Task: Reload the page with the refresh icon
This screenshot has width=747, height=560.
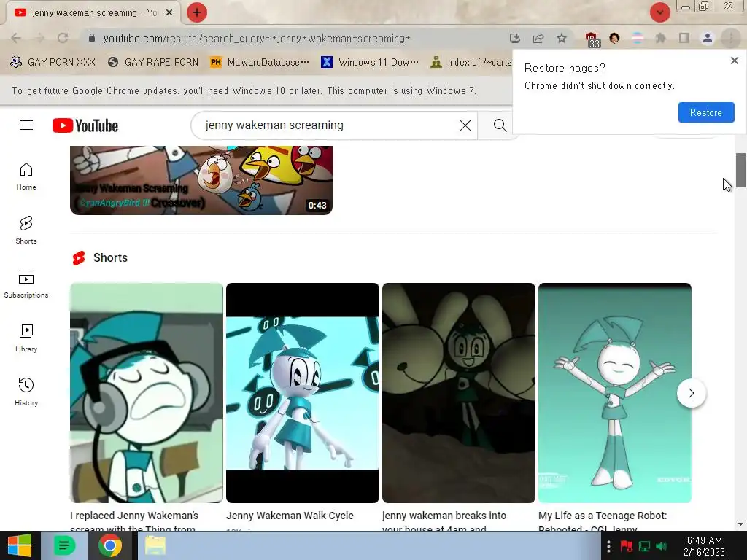Action: pos(63,38)
